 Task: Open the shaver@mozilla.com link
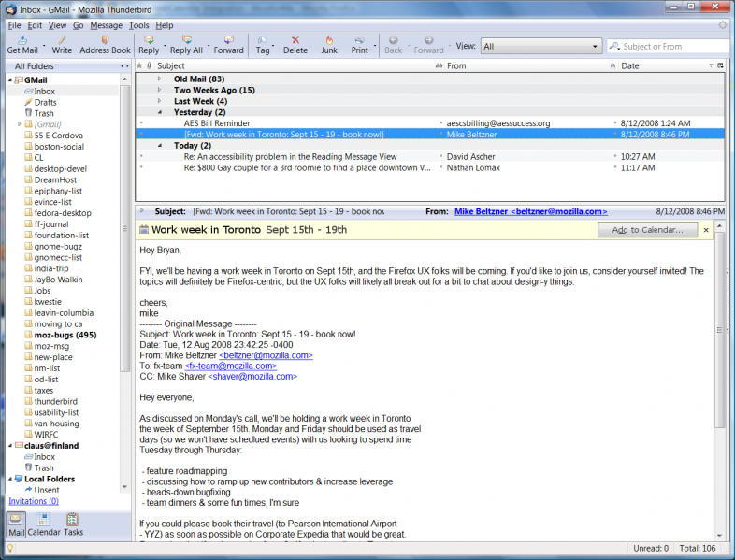tap(252, 377)
